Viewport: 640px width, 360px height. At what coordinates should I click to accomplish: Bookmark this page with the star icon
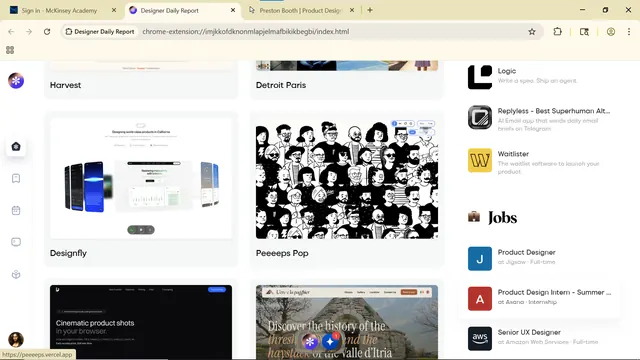pos(531,31)
